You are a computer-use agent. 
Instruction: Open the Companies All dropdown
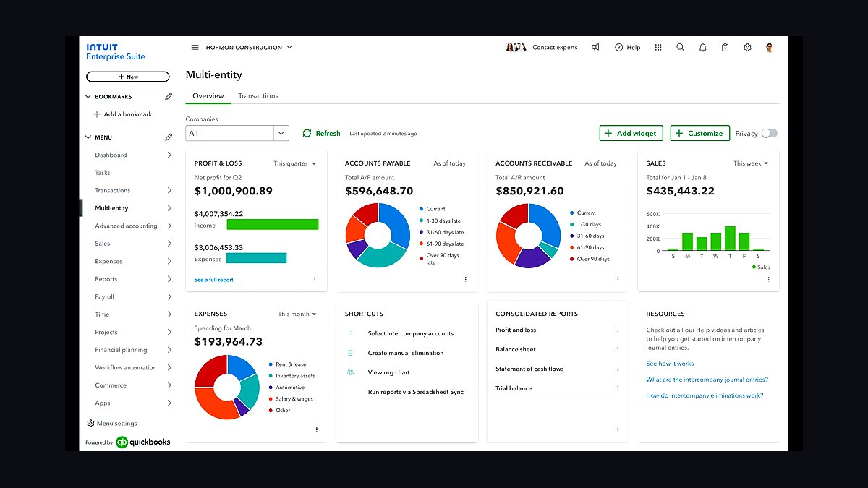[237, 133]
